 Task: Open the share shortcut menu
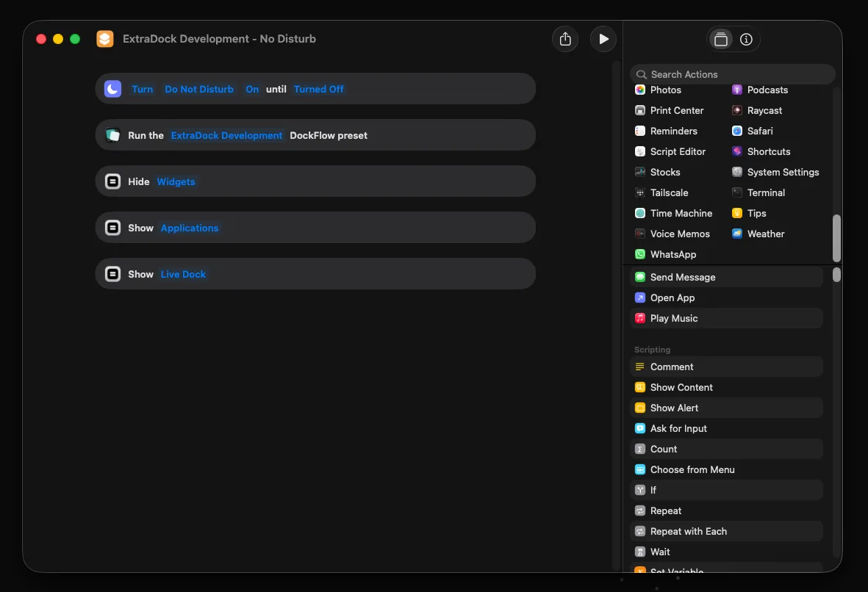(x=565, y=39)
